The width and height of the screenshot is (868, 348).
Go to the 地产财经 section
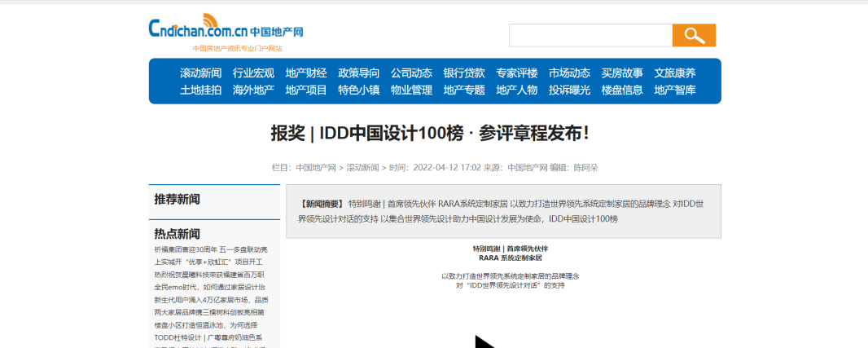[x=306, y=73]
